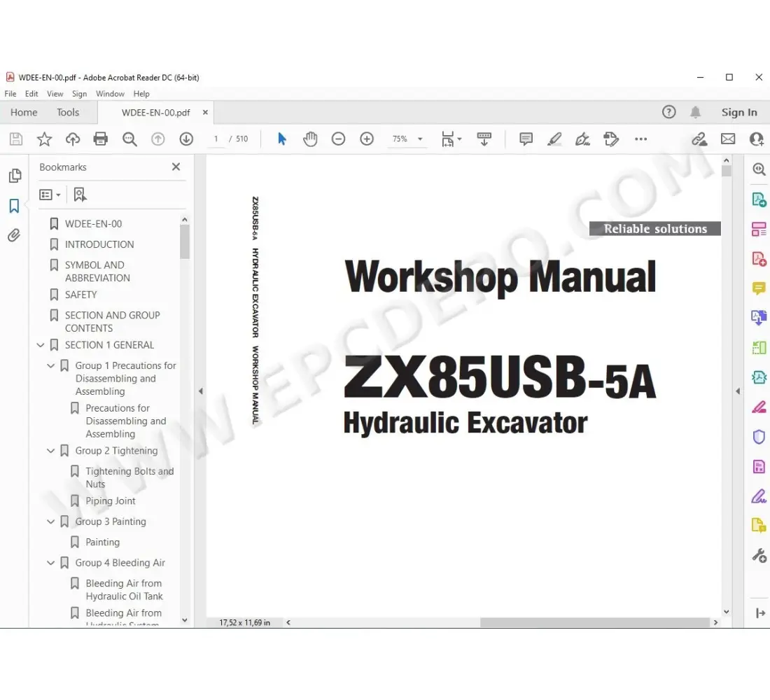Click the Print file icon

101,139
